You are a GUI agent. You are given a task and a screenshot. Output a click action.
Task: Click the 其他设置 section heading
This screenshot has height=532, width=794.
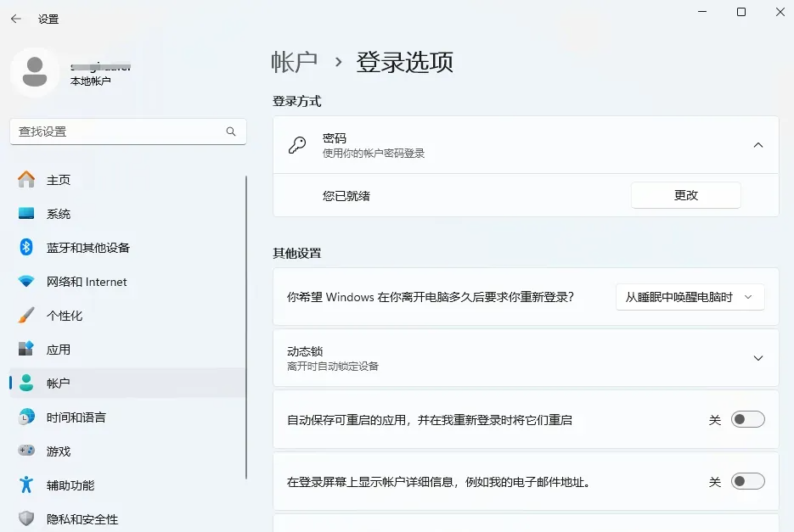(296, 253)
